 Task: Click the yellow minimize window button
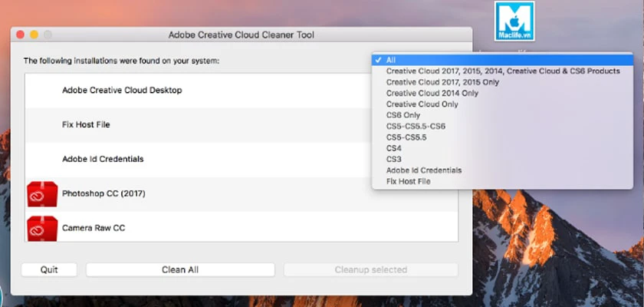point(34,35)
